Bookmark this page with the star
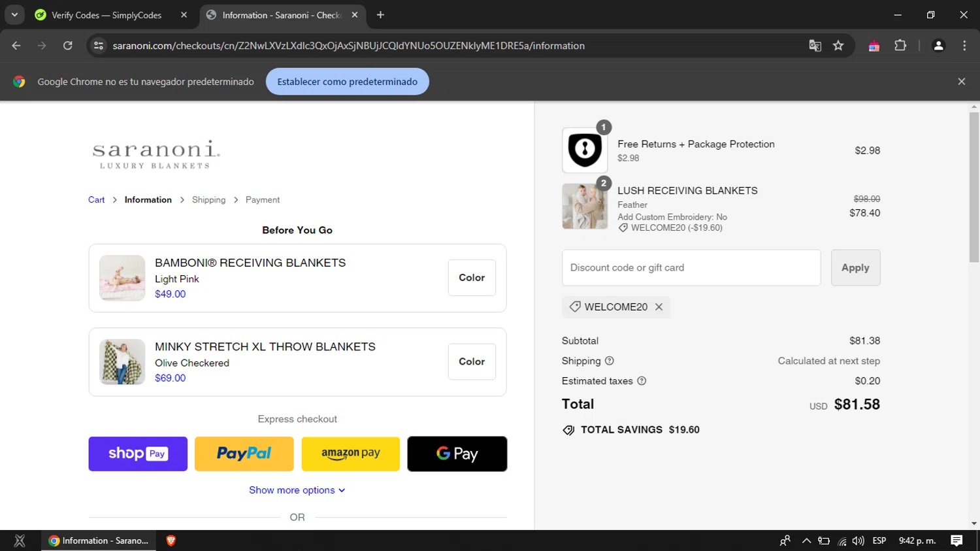 pyautogui.click(x=838, y=46)
